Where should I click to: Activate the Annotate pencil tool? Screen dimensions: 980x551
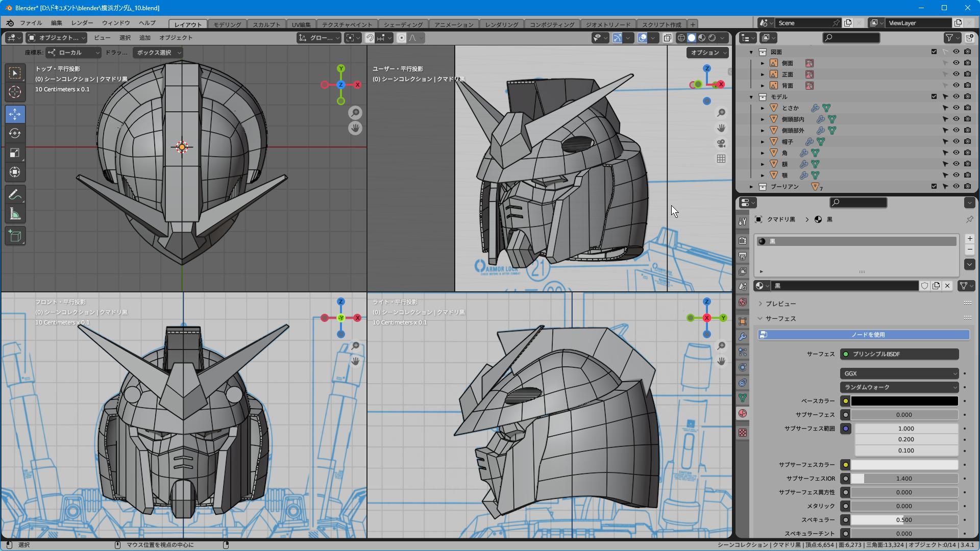pyautogui.click(x=15, y=195)
